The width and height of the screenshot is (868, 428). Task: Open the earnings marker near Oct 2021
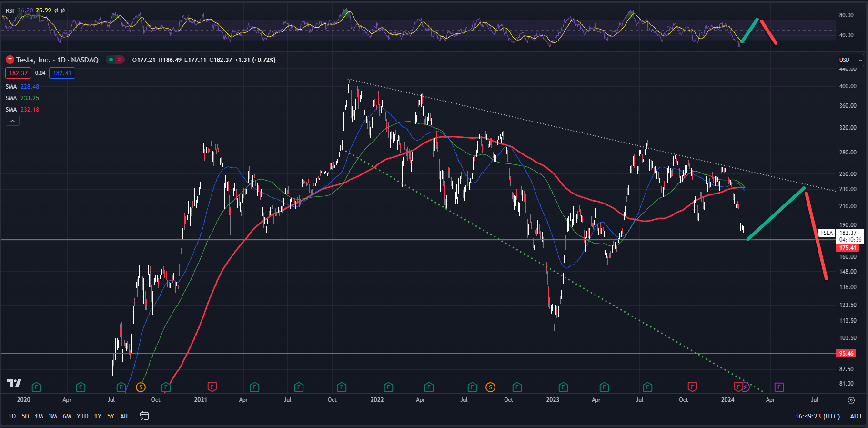(x=342, y=387)
